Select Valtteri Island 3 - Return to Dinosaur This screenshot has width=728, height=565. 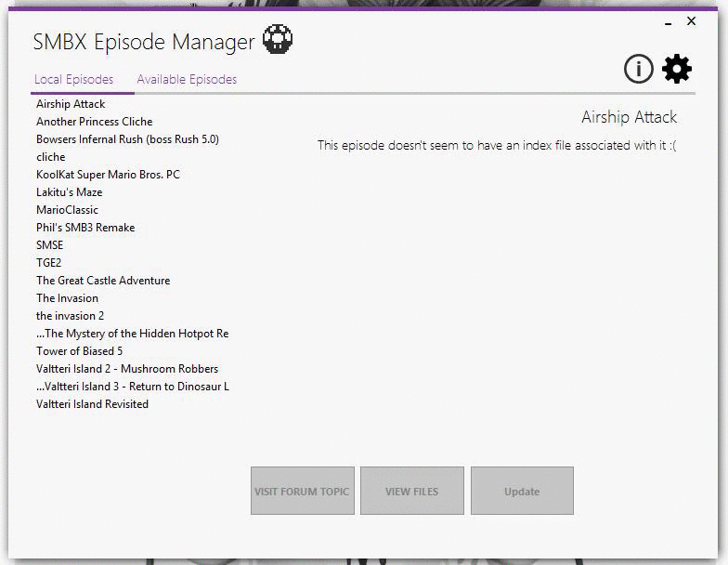(133, 387)
